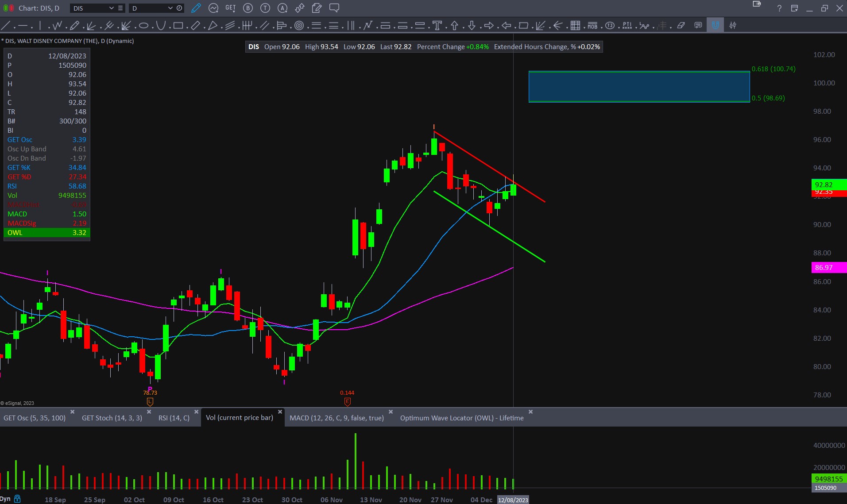Select the text annotation tool
847x504 pixels.
click(x=437, y=26)
